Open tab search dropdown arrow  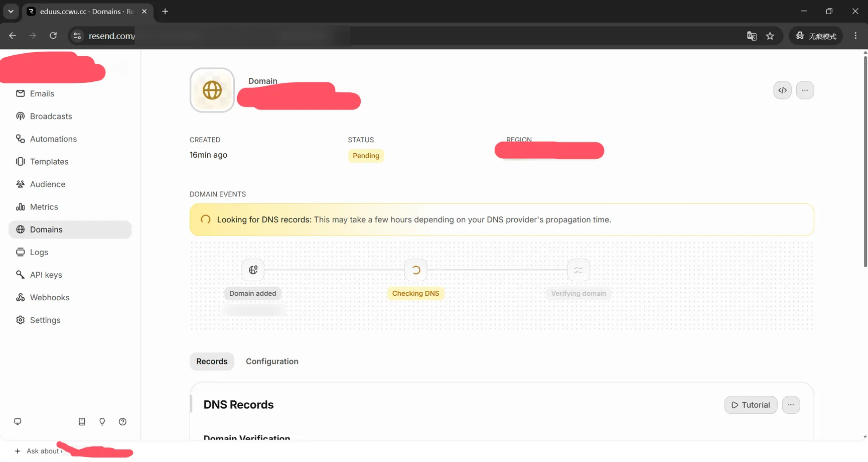(11, 11)
